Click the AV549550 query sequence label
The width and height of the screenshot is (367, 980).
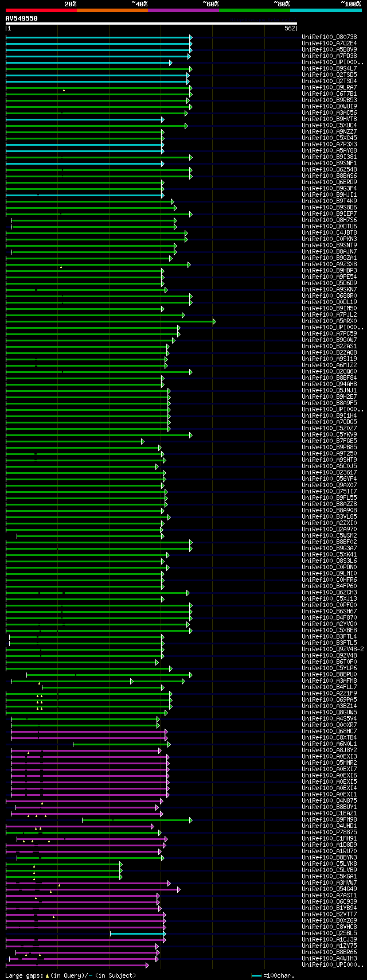pyautogui.click(x=22, y=18)
